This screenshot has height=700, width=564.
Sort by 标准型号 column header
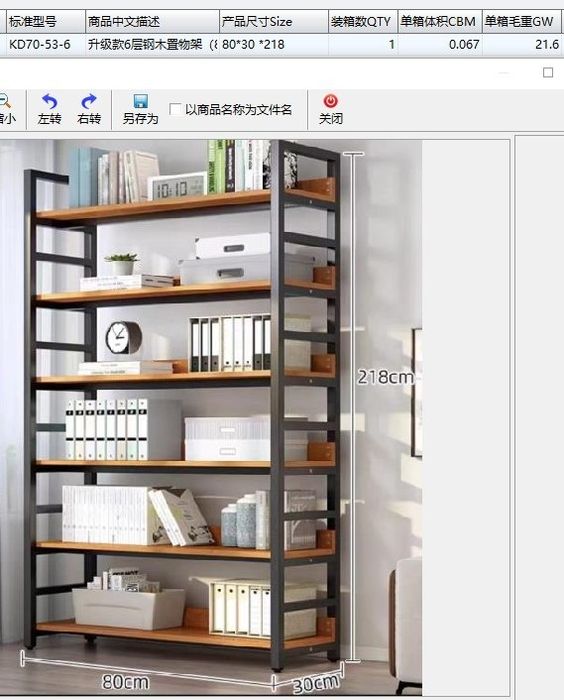pos(46,21)
